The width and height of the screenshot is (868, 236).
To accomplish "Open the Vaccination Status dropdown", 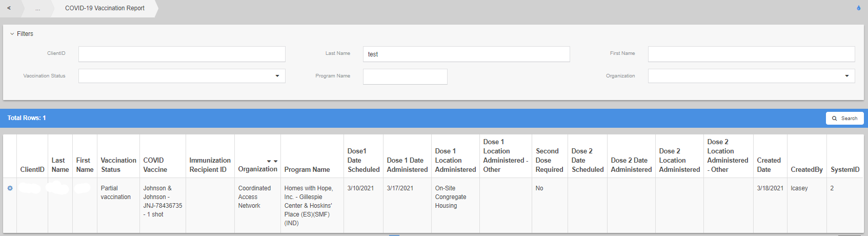I will tap(181, 76).
